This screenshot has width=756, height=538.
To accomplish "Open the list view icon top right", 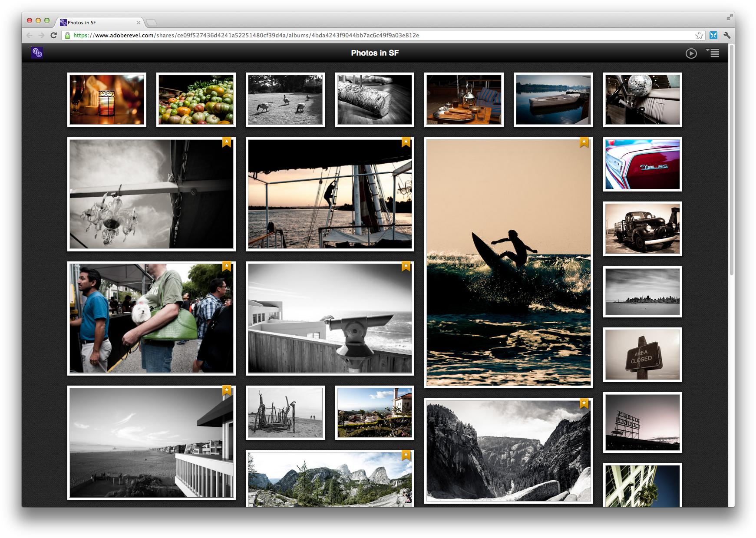I will [714, 53].
